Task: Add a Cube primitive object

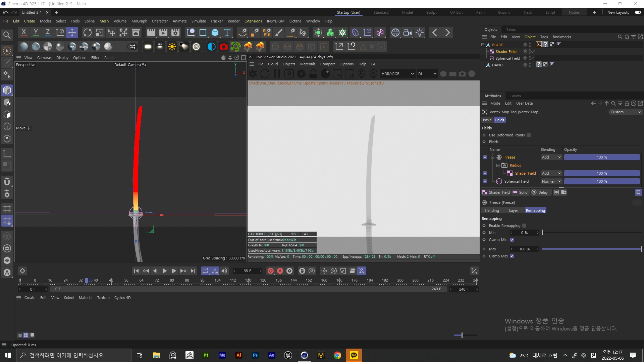Action: [x=215, y=33]
